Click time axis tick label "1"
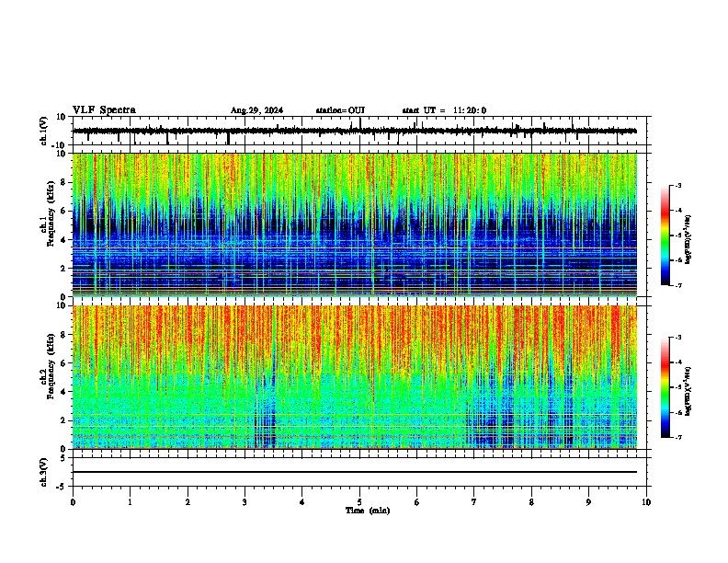This screenshot has height=563, width=728. pos(130,502)
